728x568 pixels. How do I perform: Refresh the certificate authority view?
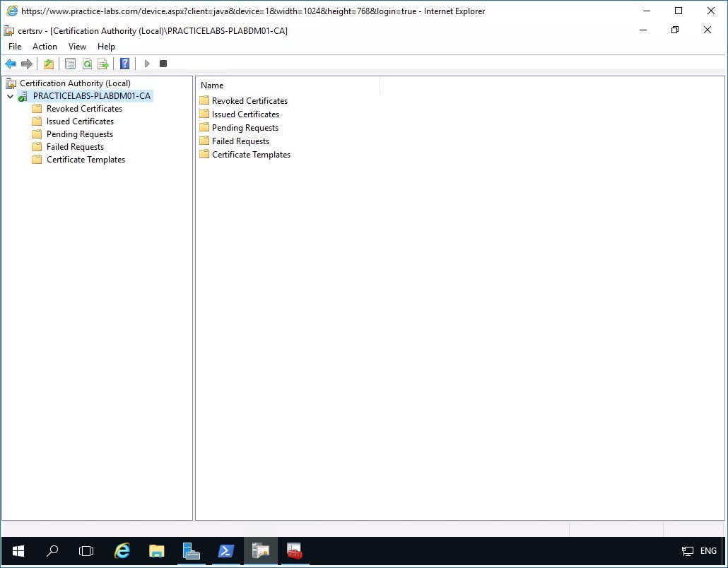pos(86,64)
